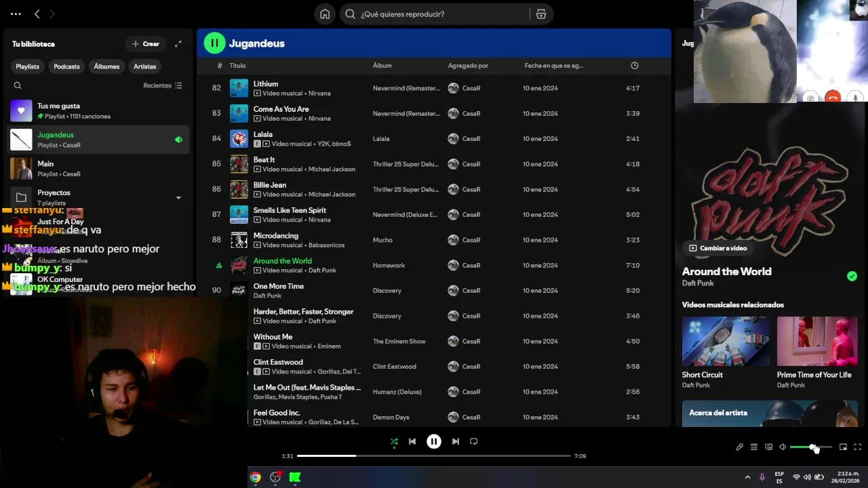Screen dimensions: 868x488
Task: Select the Billie Jean track row
Action: 434,190
